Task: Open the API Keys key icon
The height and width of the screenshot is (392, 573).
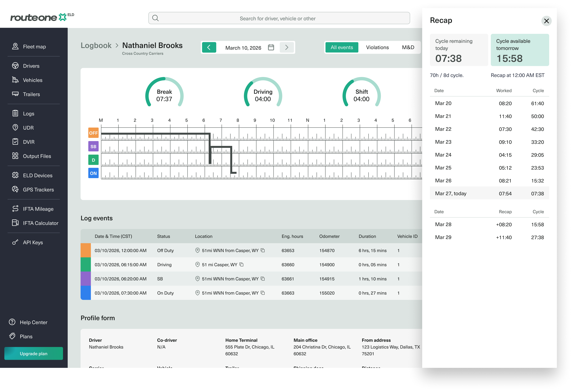Action: [x=15, y=242]
